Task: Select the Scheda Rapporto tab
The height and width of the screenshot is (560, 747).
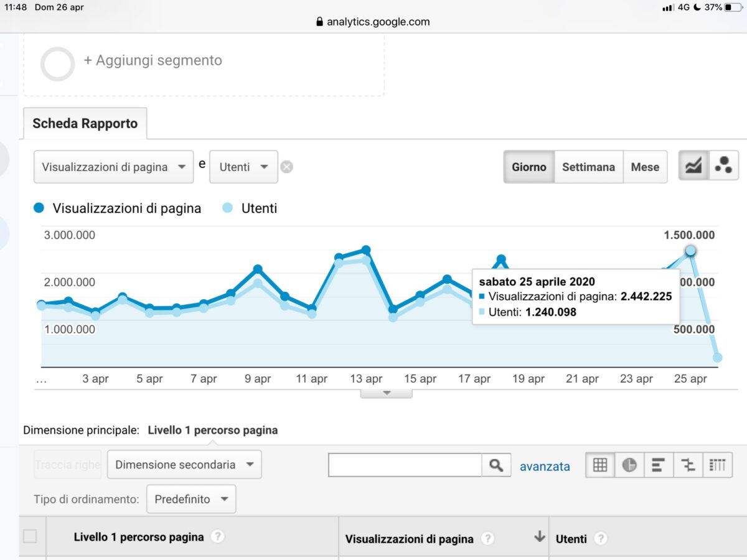Action: pyautogui.click(x=85, y=123)
